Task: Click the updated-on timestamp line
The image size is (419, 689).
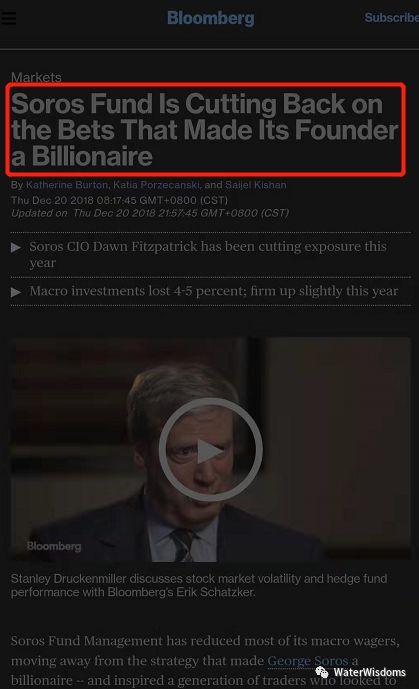Action: 150,213
